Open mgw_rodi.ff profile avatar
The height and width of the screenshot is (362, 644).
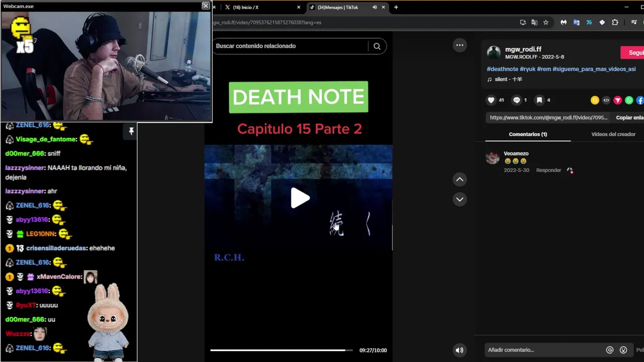point(494,52)
